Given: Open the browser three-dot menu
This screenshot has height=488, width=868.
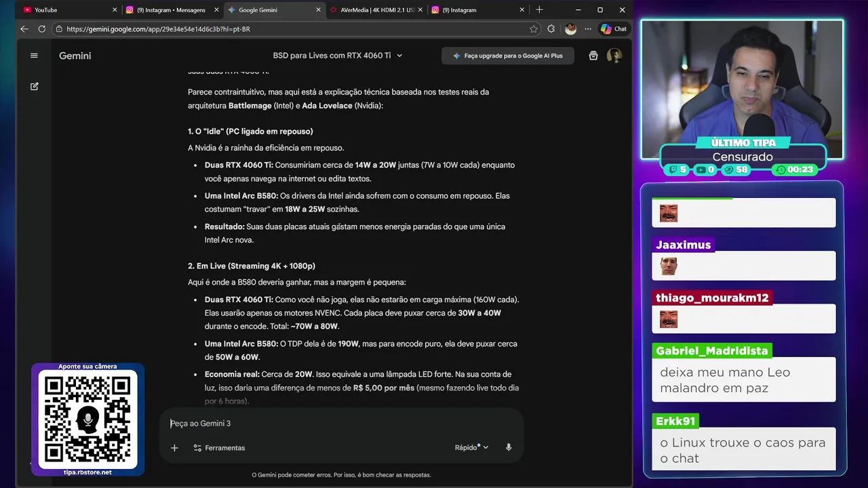Looking at the screenshot, I should pyautogui.click(x=587, y=29).
